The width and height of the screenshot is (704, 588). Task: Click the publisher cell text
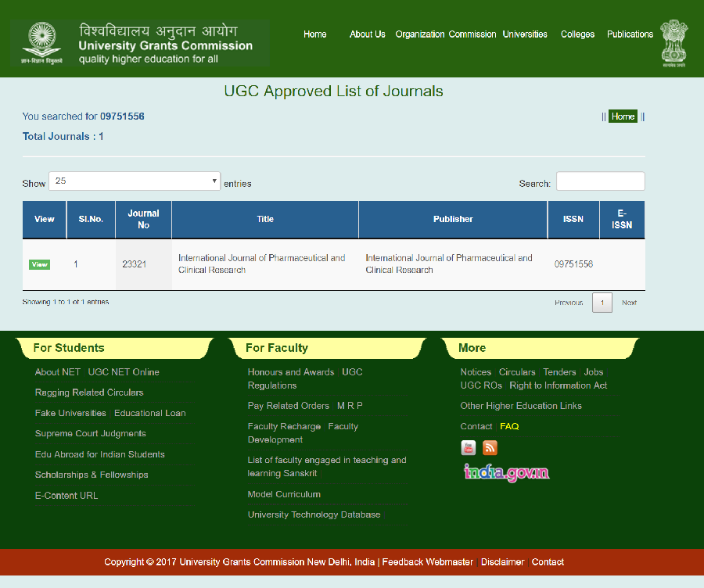tap(449, 264)
